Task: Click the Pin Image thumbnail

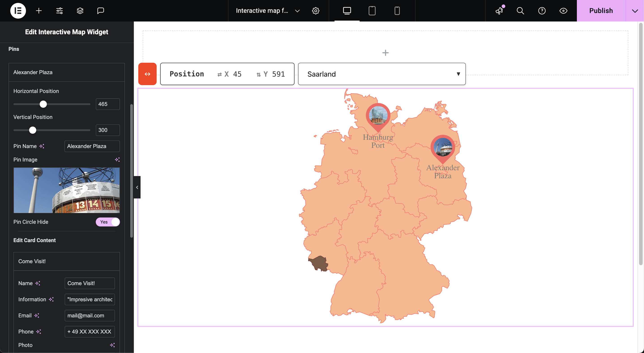Action: [66, 190]
